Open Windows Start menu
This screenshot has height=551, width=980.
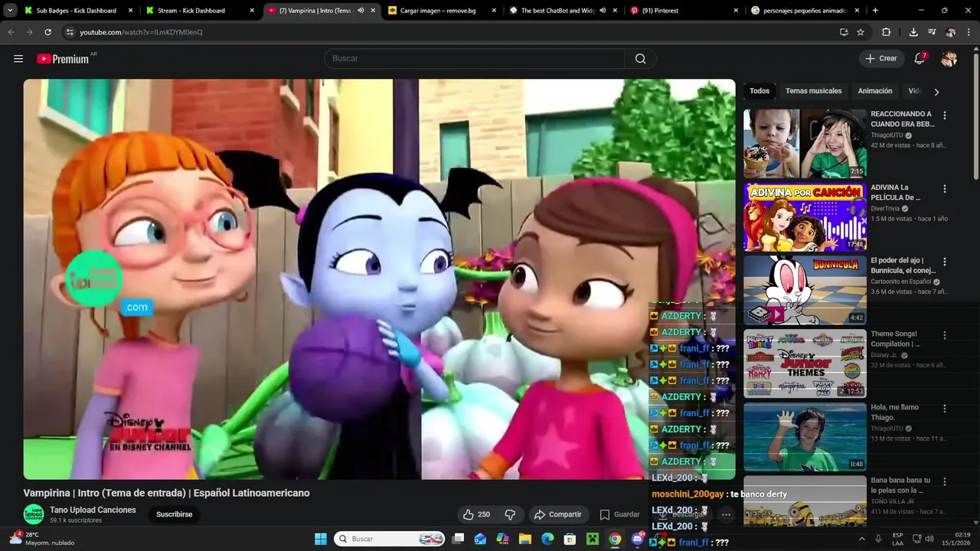pyautogui.click(x=321, y=539)
